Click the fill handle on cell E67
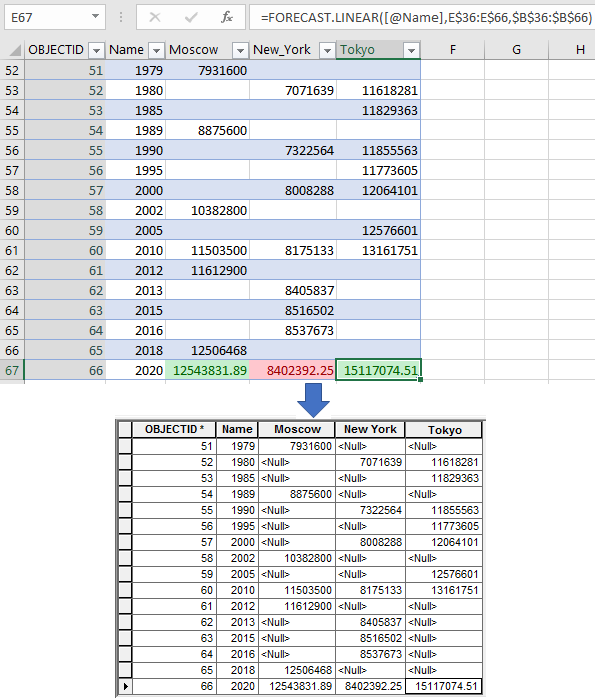 421,379
